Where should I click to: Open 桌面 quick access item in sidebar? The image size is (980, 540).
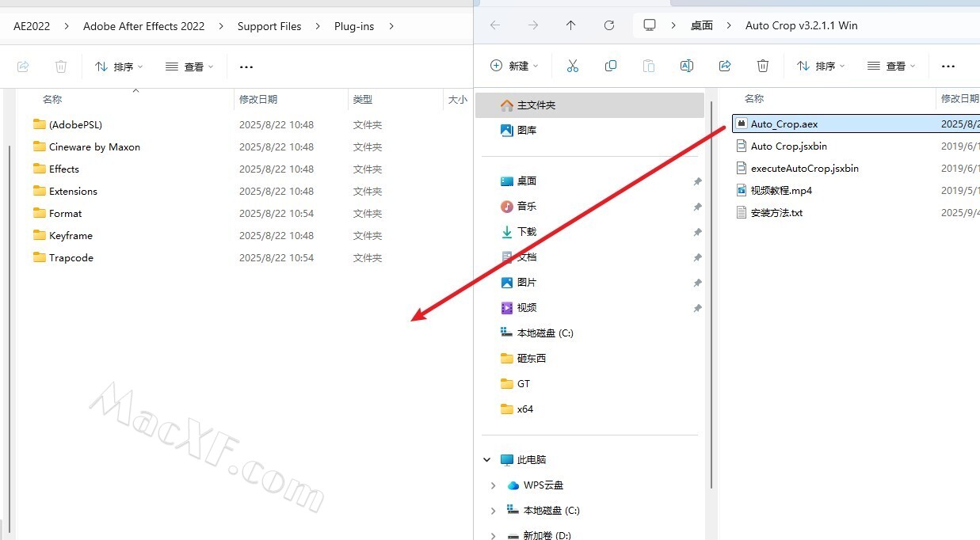[520, 181]
